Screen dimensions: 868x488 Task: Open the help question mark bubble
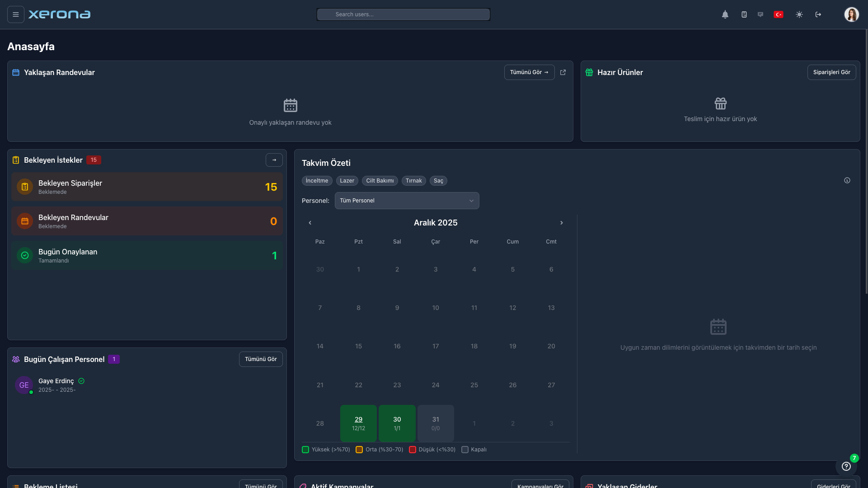click(x=846, y=466)
